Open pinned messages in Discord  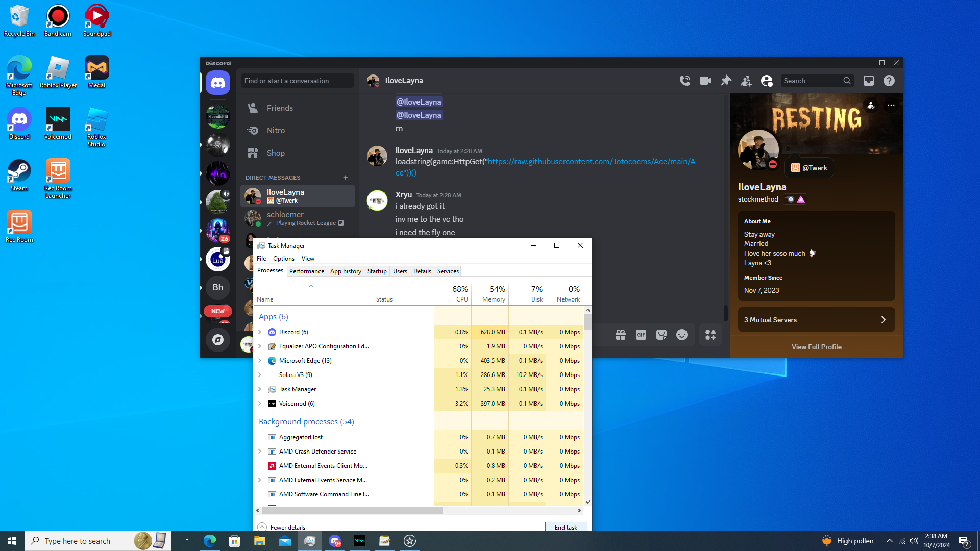725,81
